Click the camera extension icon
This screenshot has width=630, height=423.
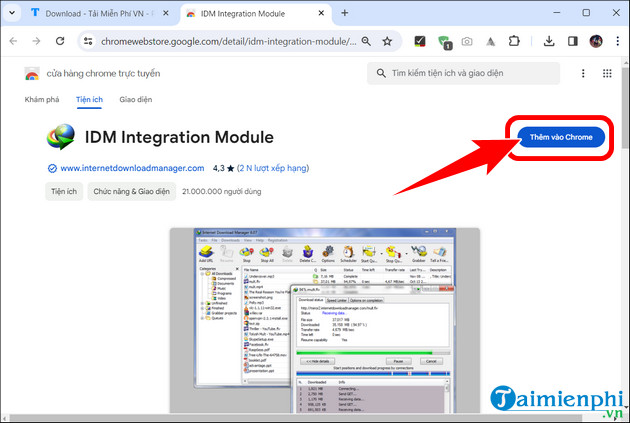click(x=466, y=41)
